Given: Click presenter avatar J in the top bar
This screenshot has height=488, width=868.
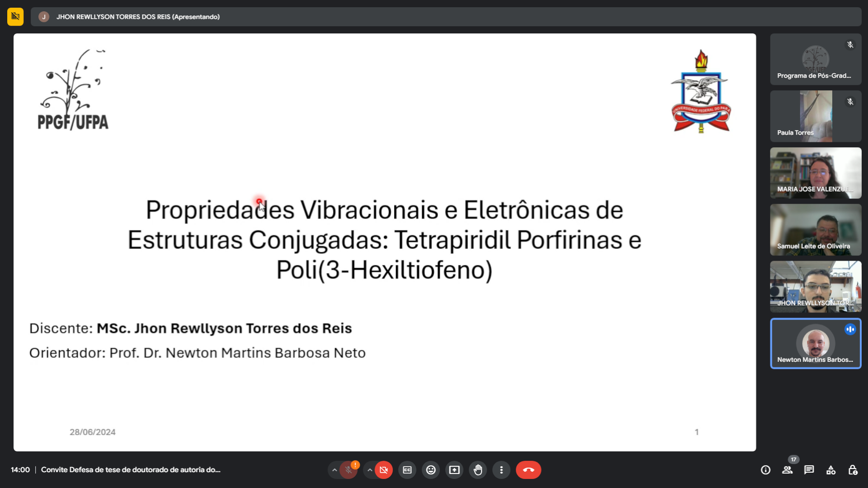Looking at the screenshot, I should point(44,17).
